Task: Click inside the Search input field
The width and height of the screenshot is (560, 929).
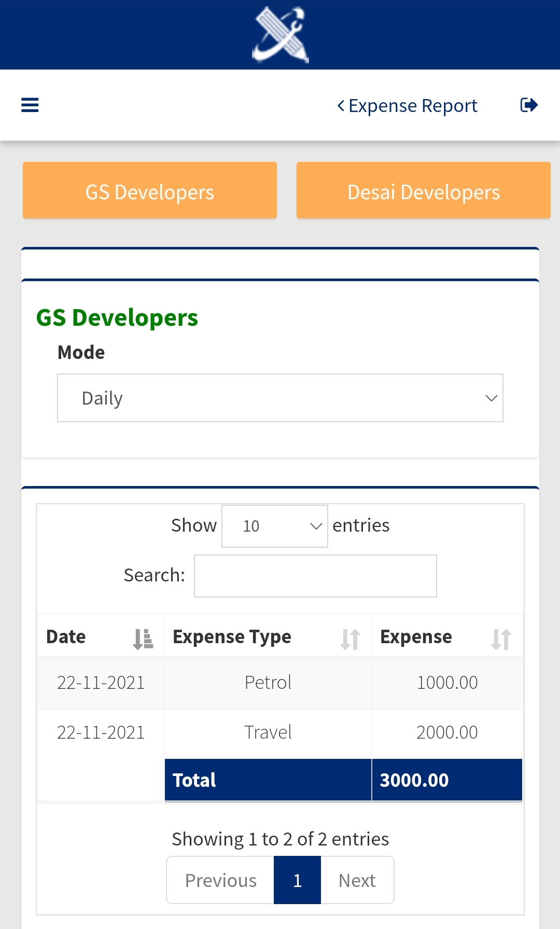Action: [315, 576]
